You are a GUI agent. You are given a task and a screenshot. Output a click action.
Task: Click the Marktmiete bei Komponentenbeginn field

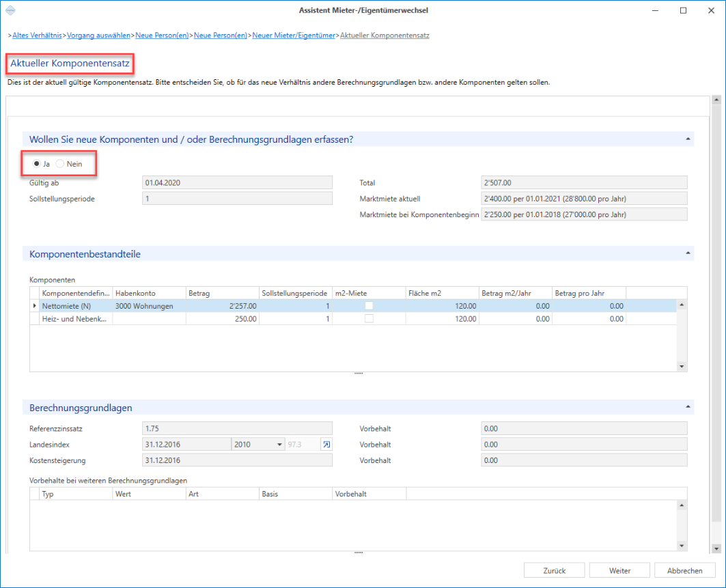pos(585,214)
